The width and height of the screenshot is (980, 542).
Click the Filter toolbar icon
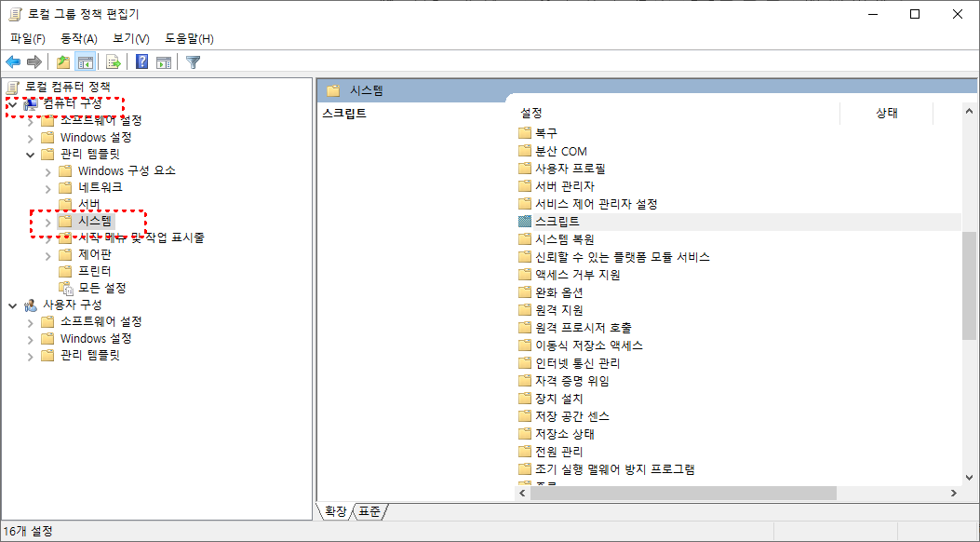point(194,62)
